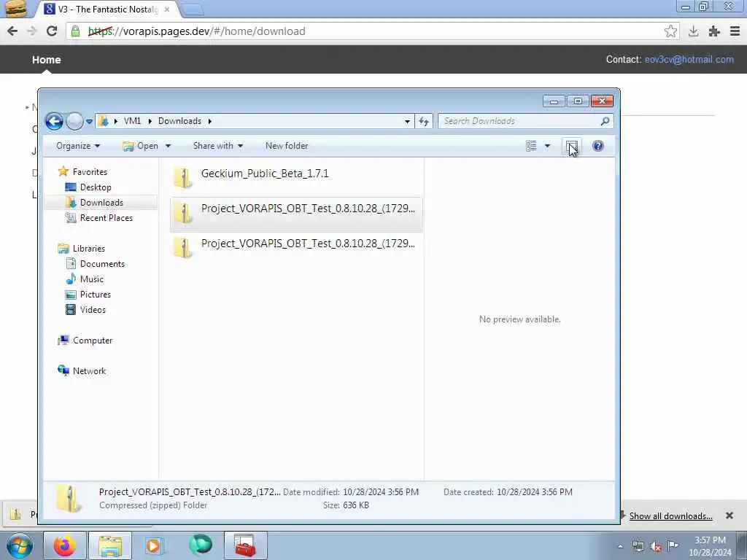The image size is (747, 560).
Task: Expand the arrow between VM1 and Downloads
Action: [x=150, y=122]
